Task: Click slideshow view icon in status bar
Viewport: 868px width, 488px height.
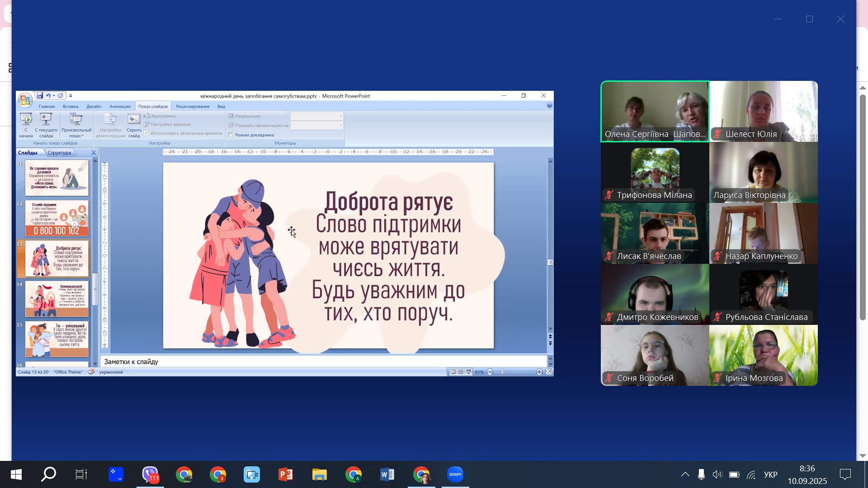Action: (469, 372)
